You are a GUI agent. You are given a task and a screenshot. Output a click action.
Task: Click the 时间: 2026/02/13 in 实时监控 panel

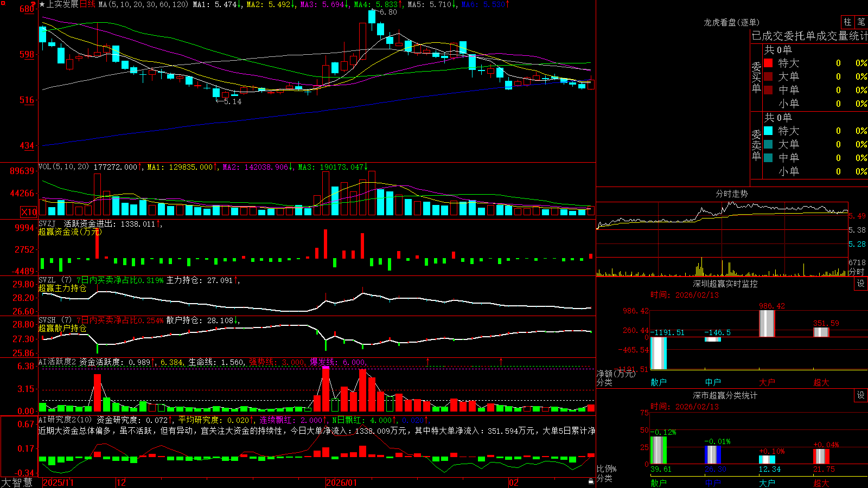[685, 295]
